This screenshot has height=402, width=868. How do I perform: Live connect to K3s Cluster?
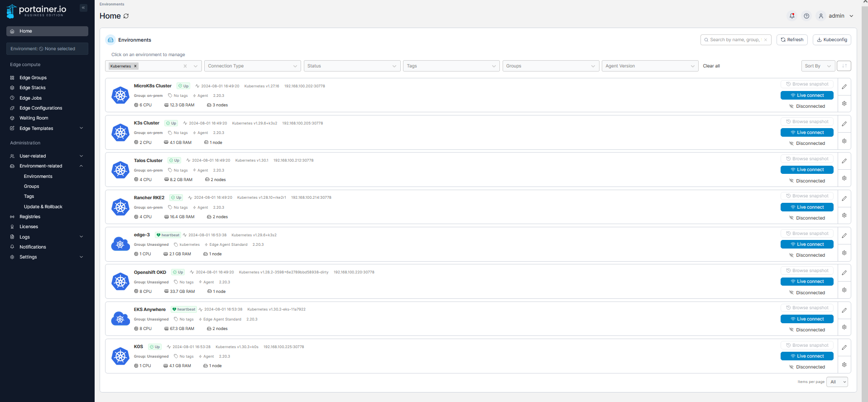[x=807, y=133]
